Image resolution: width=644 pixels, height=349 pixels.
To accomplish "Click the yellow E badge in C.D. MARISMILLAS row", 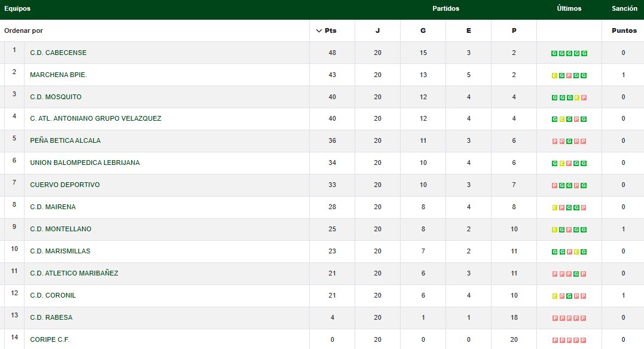I will pos(576,252).
